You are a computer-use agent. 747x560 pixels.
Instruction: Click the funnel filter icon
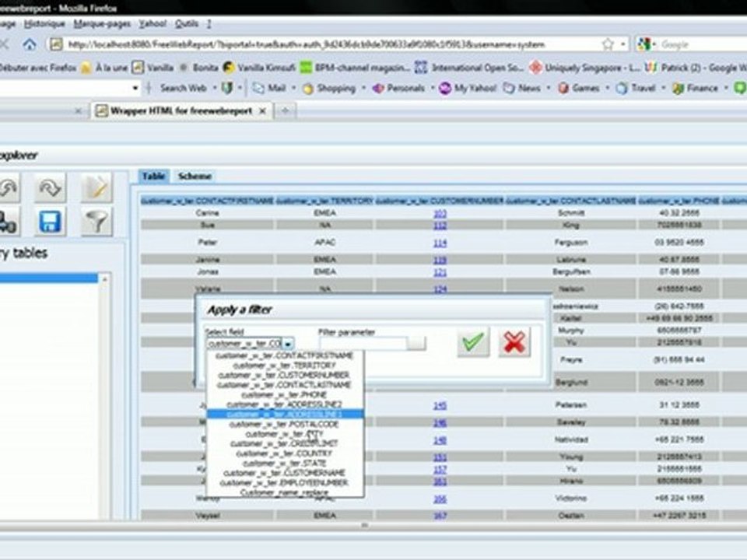pyautogui.click(x=96, y=222)
